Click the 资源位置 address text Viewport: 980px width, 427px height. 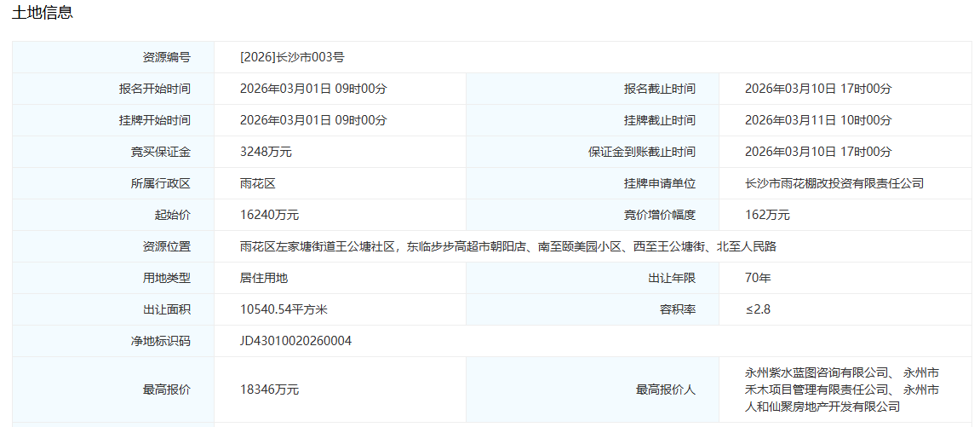click(507, 246)
